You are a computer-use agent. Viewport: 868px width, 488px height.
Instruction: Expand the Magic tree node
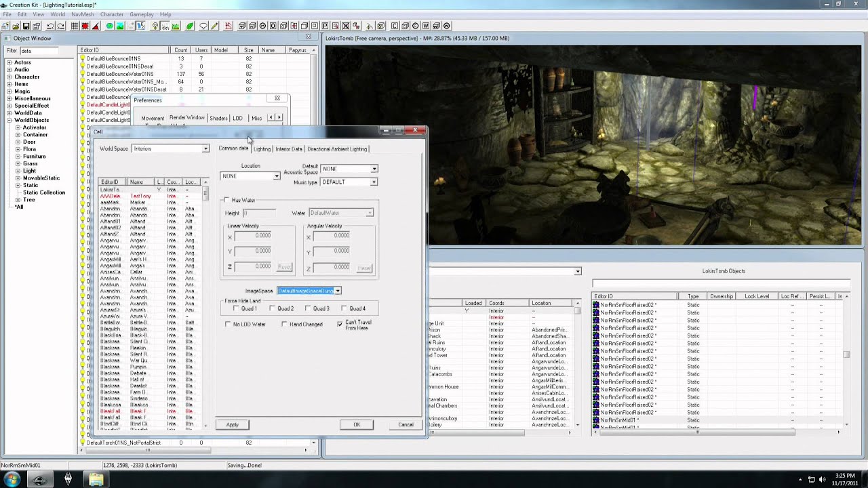tap(9, 91)
